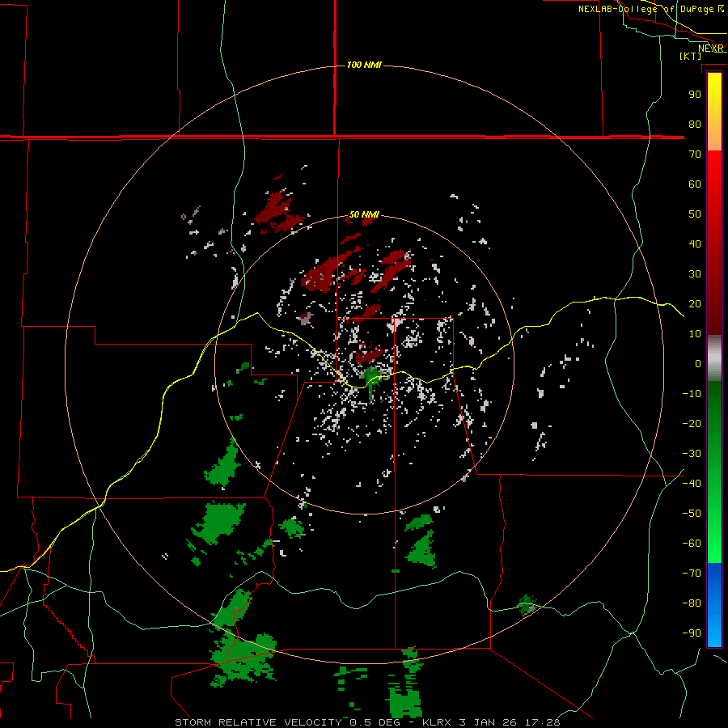728x728 pixels.
Task: Click the -10 value on the velocity scale
Action: point(692,394)
